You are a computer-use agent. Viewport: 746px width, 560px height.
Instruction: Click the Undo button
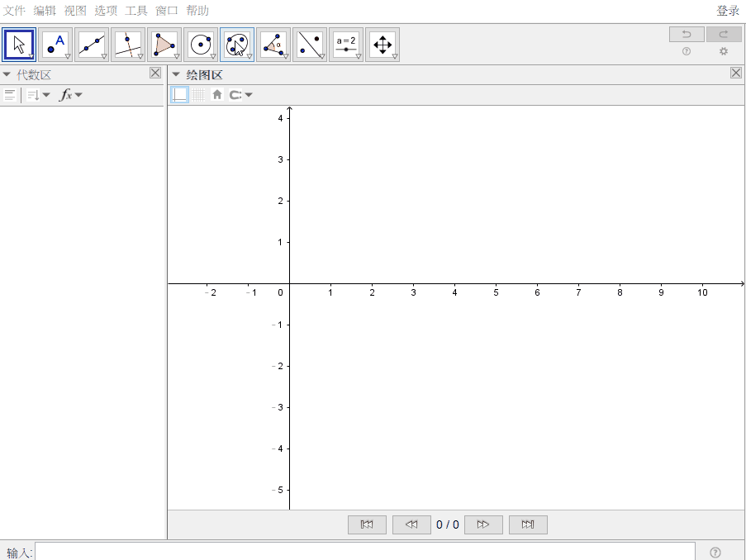click(687, 34)
